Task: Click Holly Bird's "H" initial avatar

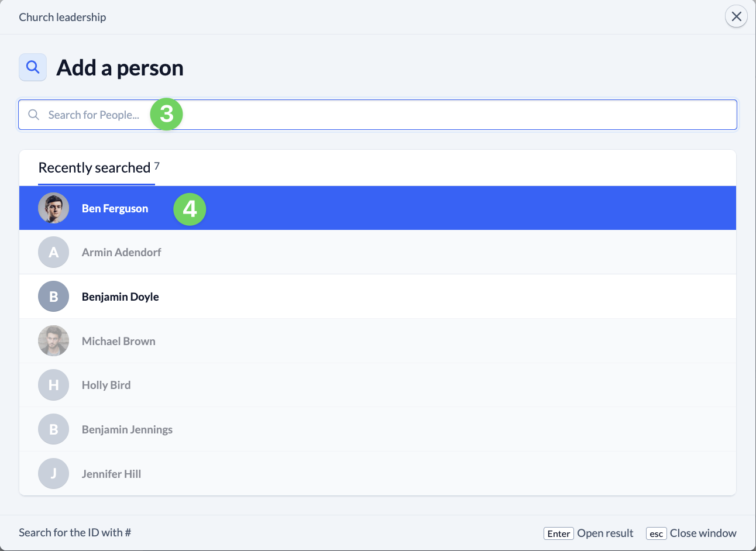Action: tap(53, 385)
